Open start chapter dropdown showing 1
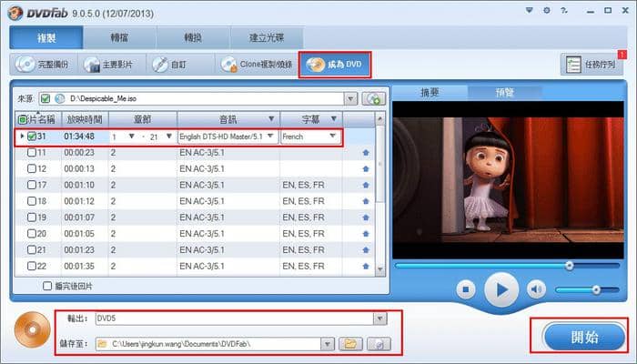The width and height of the screenshot is (637, 364). pyautogui.click(x=132, y=136)
